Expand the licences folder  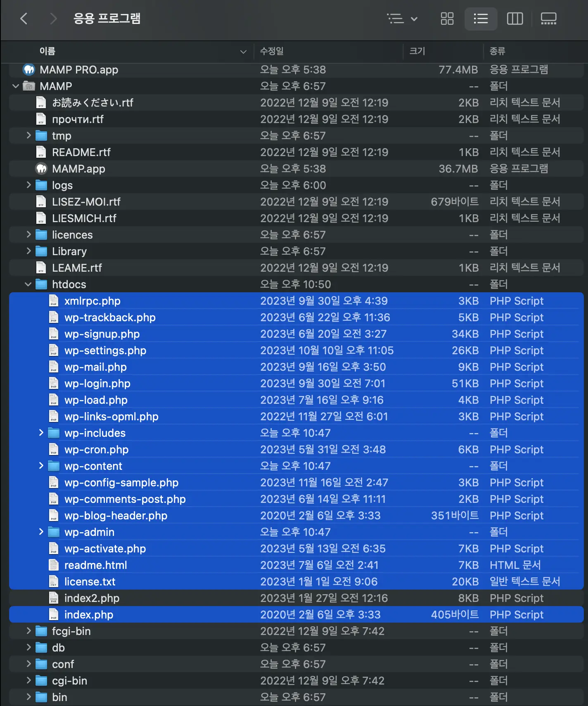pyautogui.click(x=28, y=235)
